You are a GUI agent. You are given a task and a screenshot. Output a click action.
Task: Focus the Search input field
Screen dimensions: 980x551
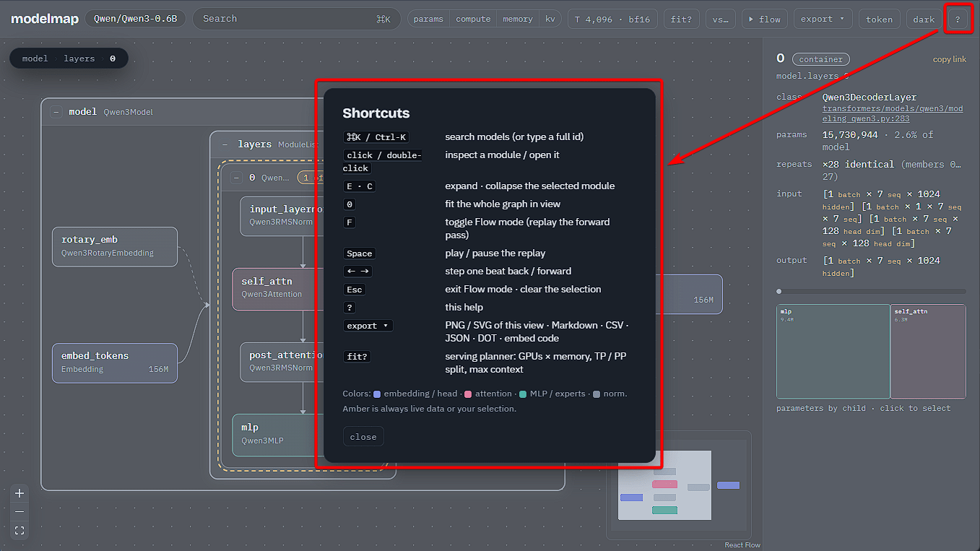pos(296,19)
